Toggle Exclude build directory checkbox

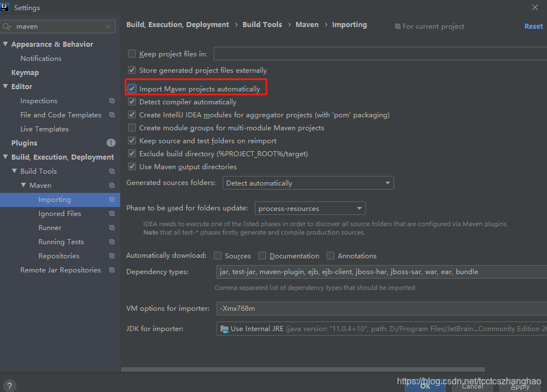[132, 153]
